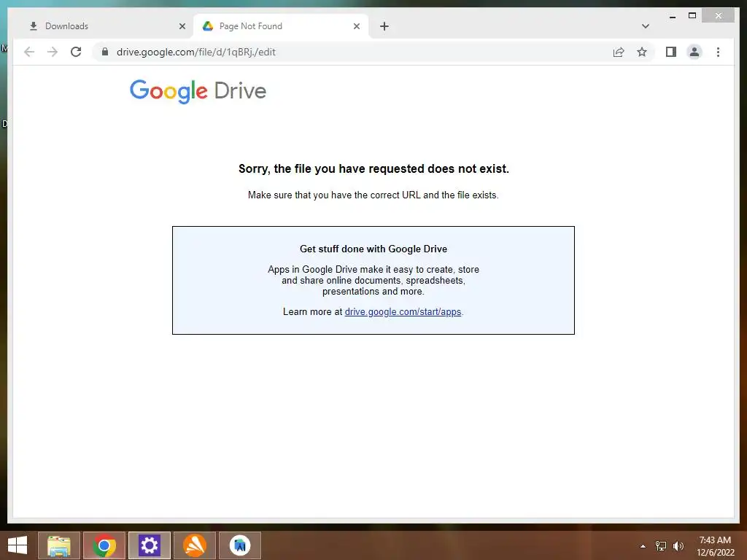
Task: Close the Page Not Found tab
Action: (356, 26)
